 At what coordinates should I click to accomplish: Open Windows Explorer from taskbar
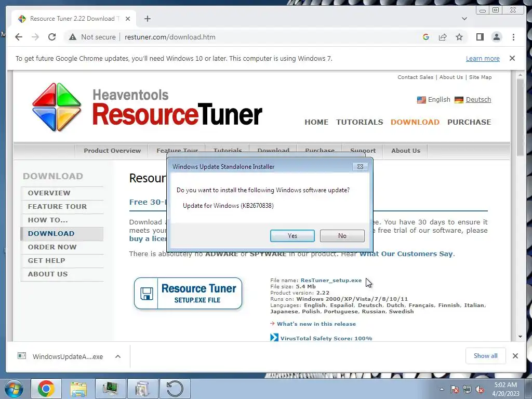pos(78,389)
